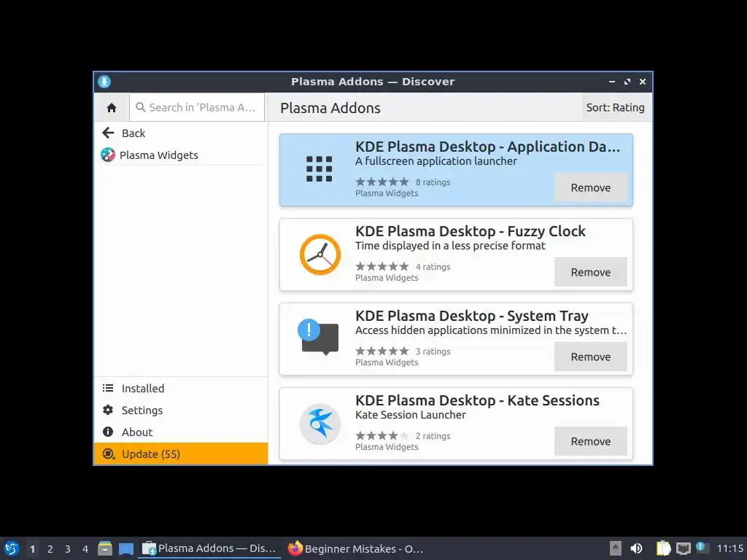Click the Fuzzy Clock icon

pos(320,254)
